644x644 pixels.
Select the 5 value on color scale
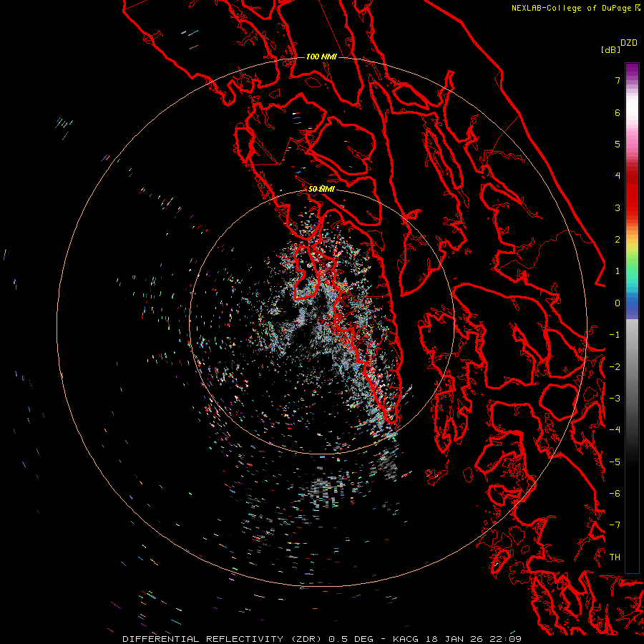[x=618, y=144]
